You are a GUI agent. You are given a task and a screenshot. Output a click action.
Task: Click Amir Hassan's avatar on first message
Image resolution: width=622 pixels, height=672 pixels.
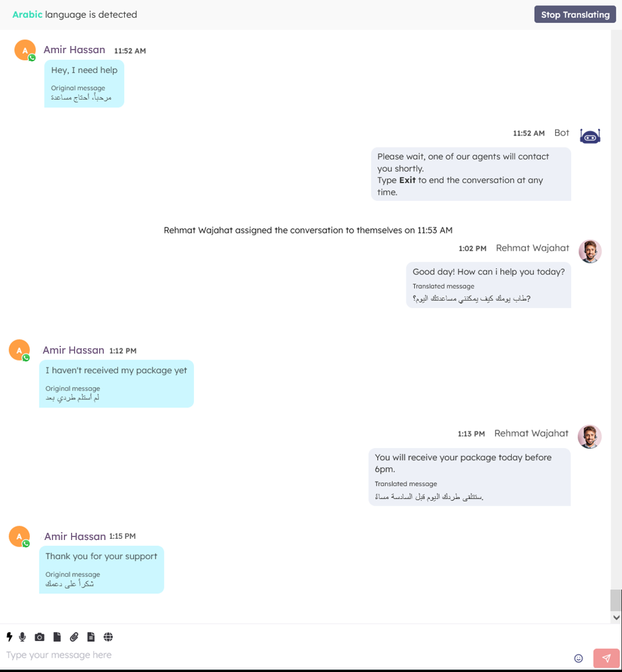[x=25, y=51]
